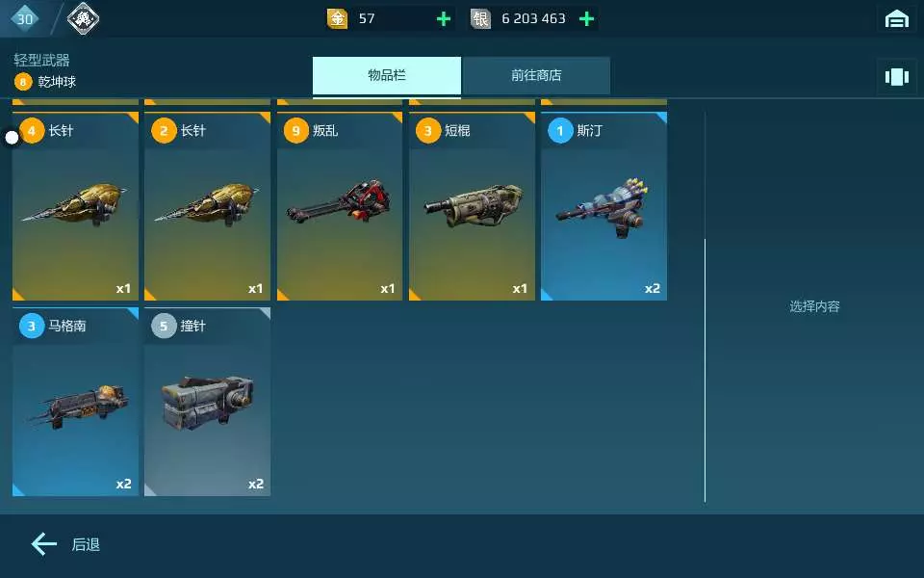Choose the 马格南 weapon card
Screen dimensions: 924x578
[75, 401]
